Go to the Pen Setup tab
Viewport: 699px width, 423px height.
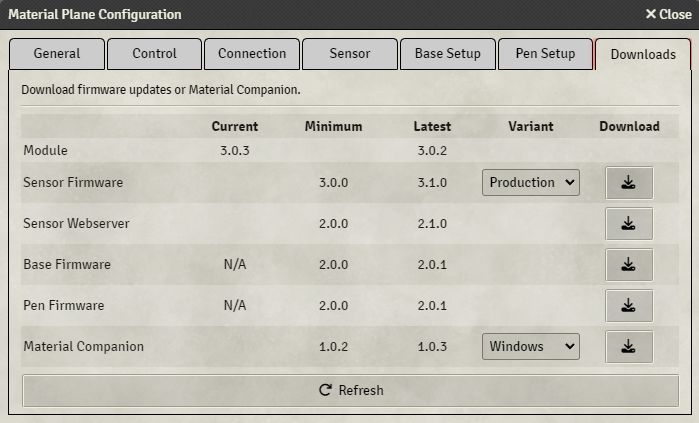(x=545, y=54)
